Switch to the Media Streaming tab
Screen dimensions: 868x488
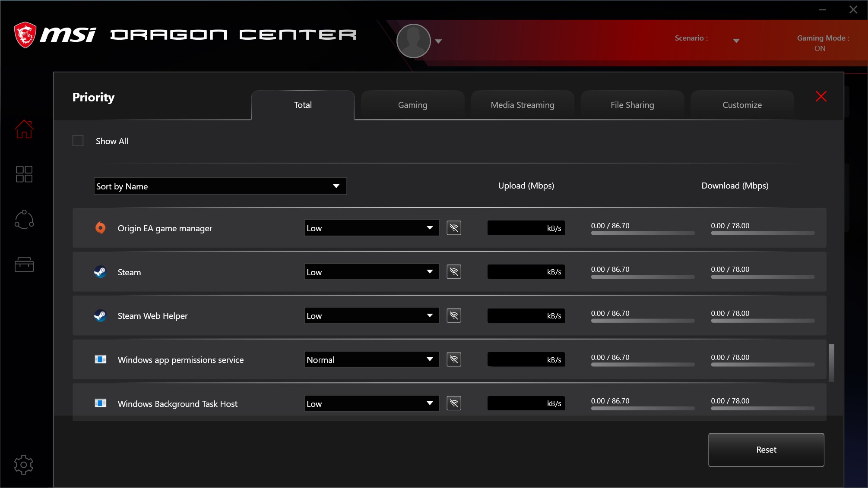[x=523, y=105]
